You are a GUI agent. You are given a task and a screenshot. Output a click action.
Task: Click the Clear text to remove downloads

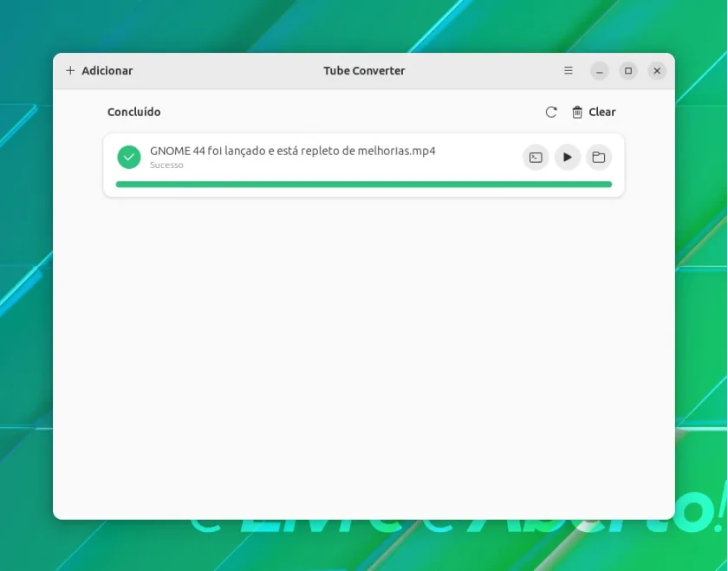[602, 112]
